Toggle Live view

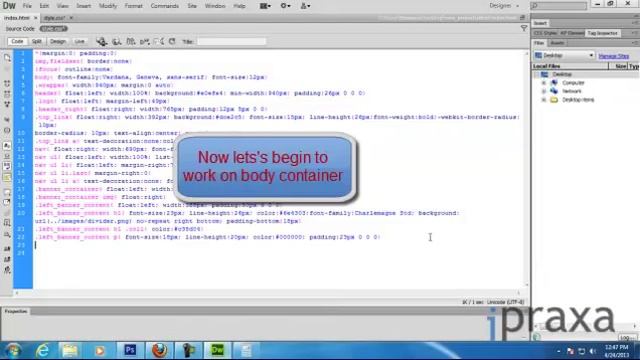click(x=79, y=41)
